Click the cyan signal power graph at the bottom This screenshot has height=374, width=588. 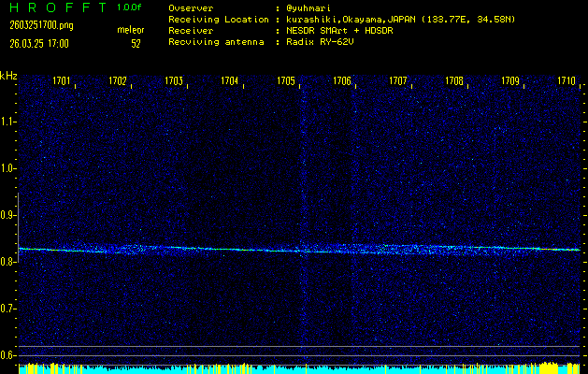coord(299,369)
